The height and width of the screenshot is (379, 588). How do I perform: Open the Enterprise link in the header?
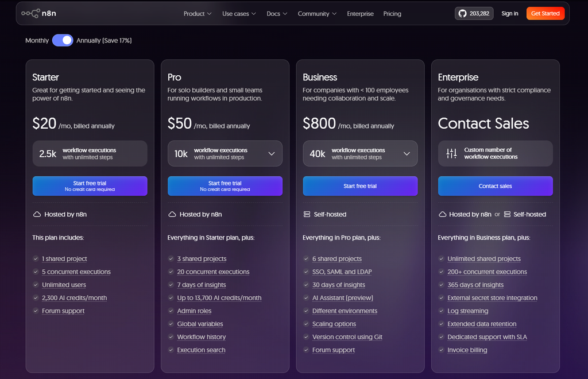coord(361,14)
